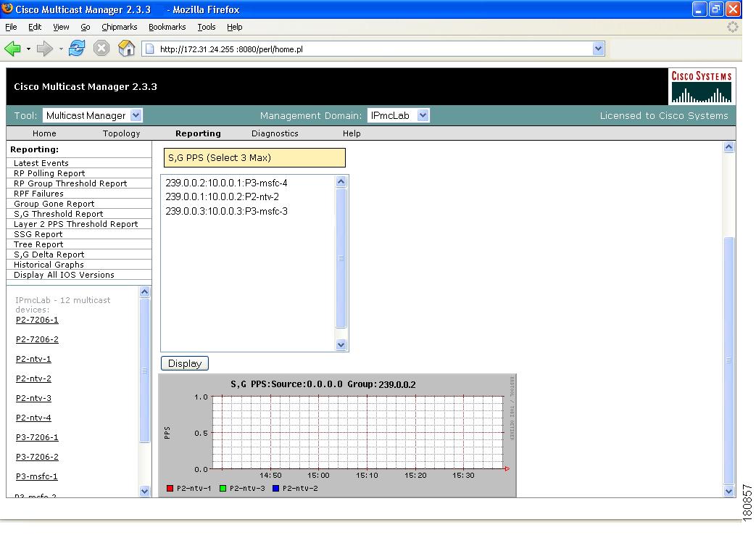Select list entry 239.0.0.1:10.0.0.2:P2-ntv-2
The width and height of the screenshot is (756, 538).
(x=222, y=197)
